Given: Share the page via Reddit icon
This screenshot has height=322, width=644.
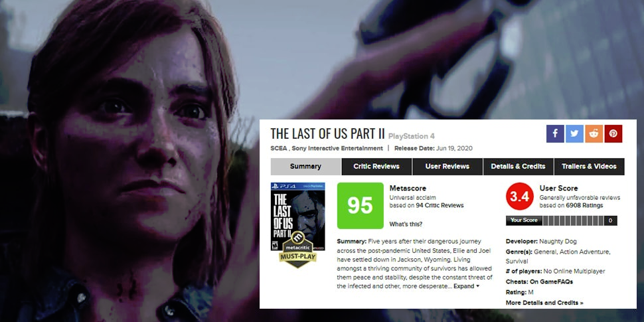Looking at the screenshot, I should [594, 133].
